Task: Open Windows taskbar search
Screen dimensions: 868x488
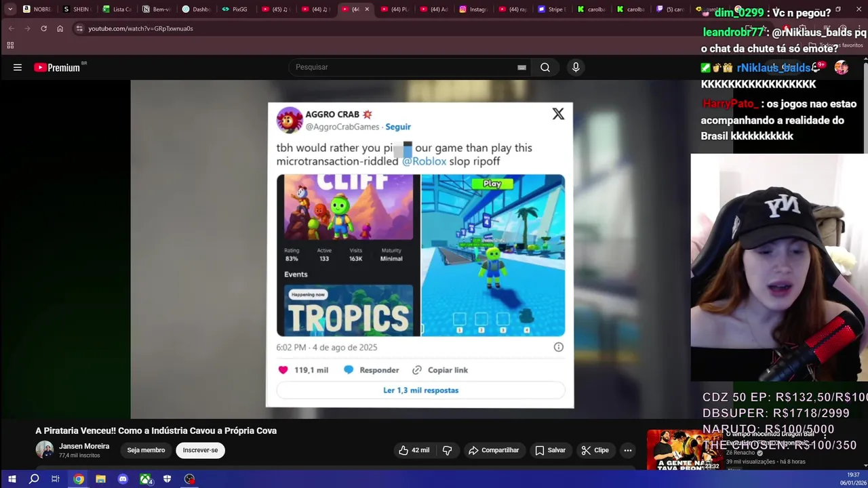Action: 34,479
